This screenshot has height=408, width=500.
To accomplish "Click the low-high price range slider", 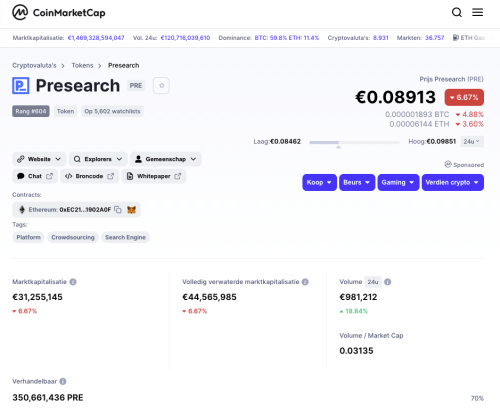I will pyautogui.click(x=354, y=142).
